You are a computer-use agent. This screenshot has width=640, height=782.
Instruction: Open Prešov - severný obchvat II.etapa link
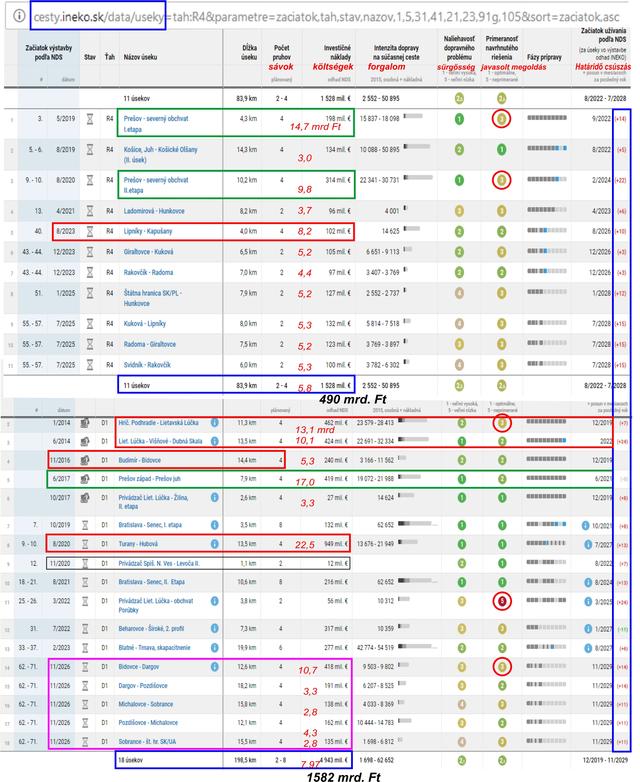(x=156, y=185)
